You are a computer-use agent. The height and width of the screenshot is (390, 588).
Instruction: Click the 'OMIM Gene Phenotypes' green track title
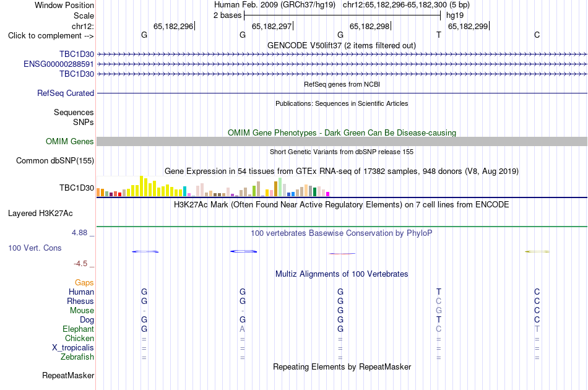coord(342,132)
